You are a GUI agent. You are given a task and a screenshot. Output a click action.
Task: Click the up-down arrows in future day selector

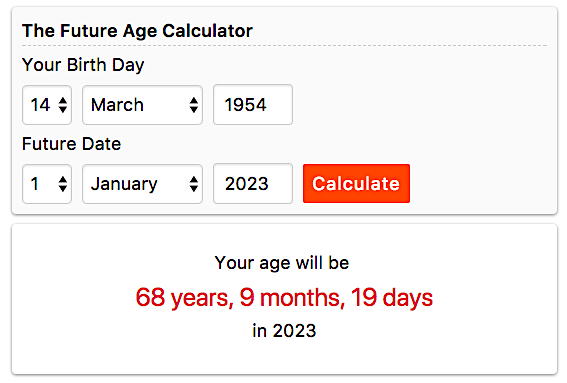click(63, 184)
